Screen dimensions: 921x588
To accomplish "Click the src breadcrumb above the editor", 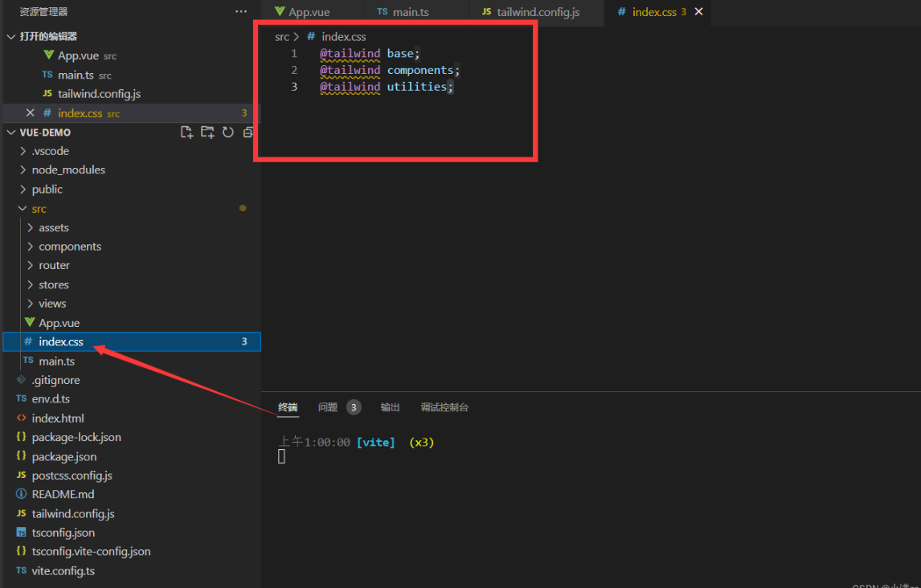I will tap(282, 37).
